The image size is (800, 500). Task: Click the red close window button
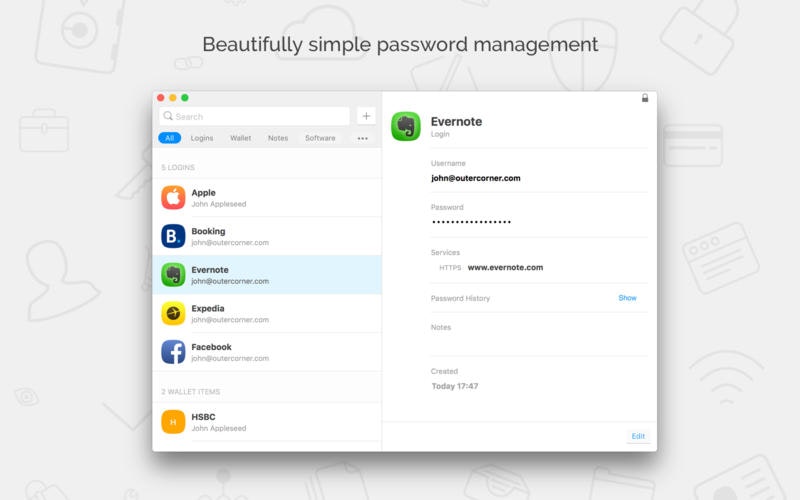pyautogui.click(x=161, y=97)
